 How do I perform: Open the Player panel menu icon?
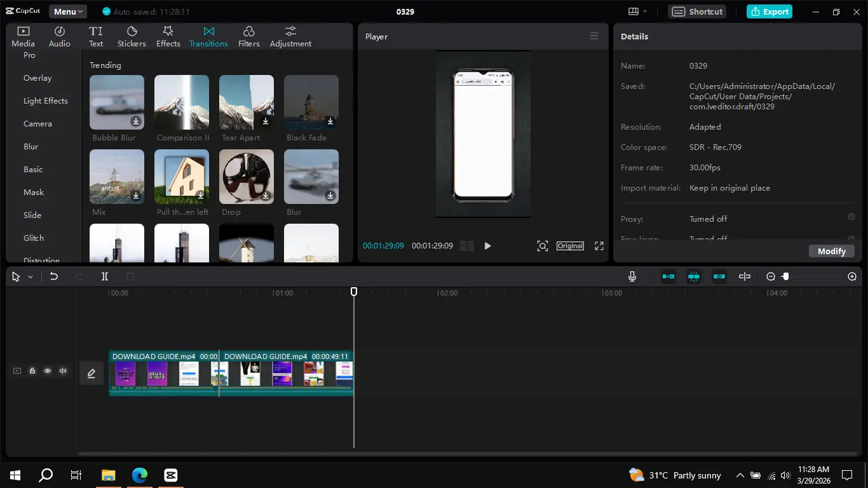(594, 36)
